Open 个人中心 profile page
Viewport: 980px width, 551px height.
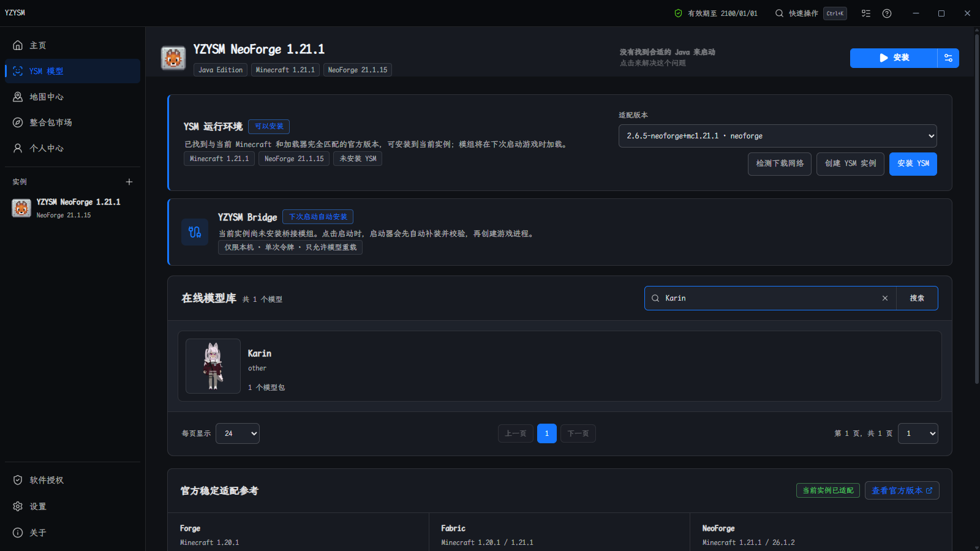[72, 148]
